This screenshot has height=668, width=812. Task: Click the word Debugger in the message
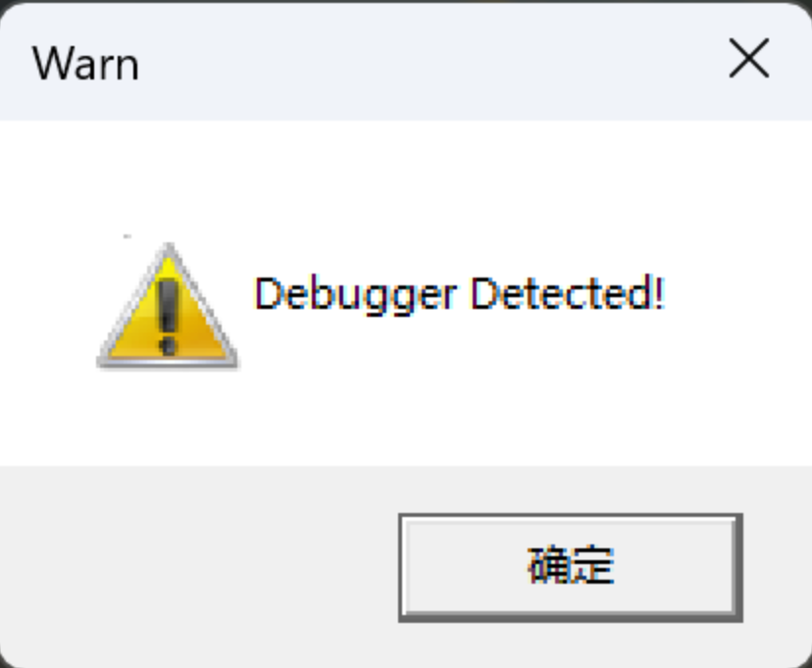[356, 295]
